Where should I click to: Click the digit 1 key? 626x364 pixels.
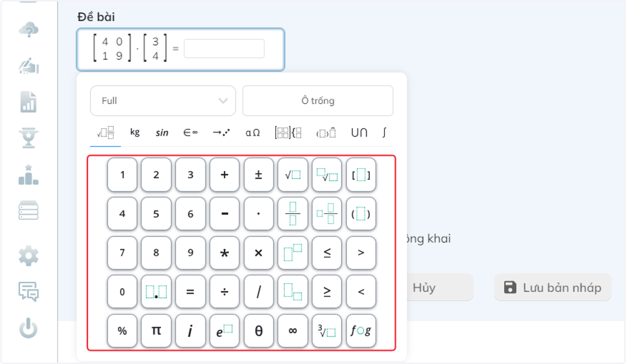pos(122,175)
